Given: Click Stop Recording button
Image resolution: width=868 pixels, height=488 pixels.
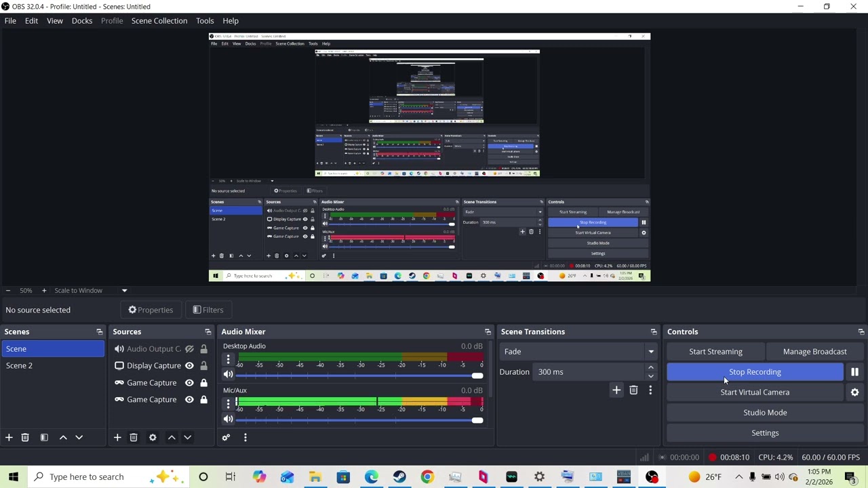Looking at the screenshot, I should (755, 372).
